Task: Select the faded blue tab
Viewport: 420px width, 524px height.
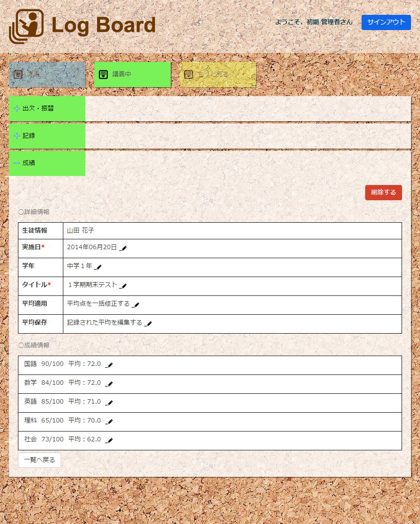Action: click(x=47, y=75)
